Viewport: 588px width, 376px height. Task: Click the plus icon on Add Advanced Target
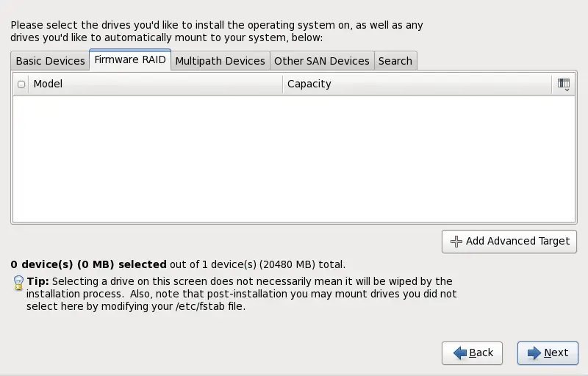click(456, 241)
